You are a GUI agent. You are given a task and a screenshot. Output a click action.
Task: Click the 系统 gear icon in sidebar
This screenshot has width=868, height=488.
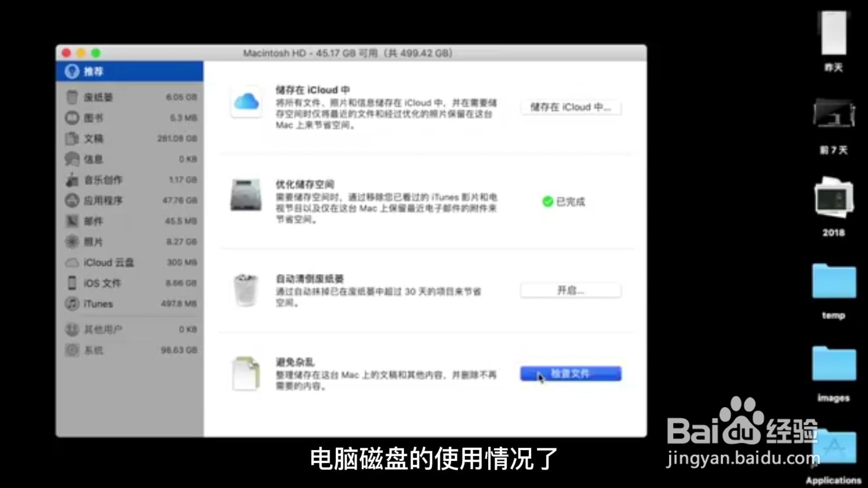point(72,350)
